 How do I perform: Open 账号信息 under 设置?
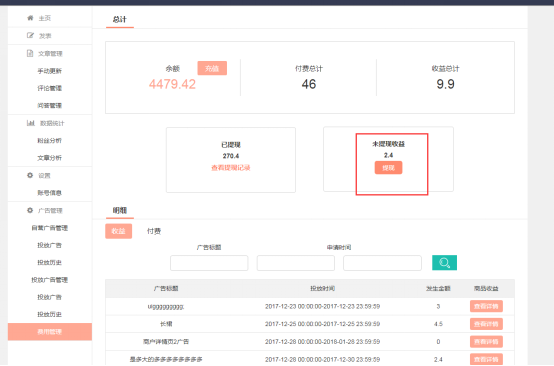tap(49, 193)
